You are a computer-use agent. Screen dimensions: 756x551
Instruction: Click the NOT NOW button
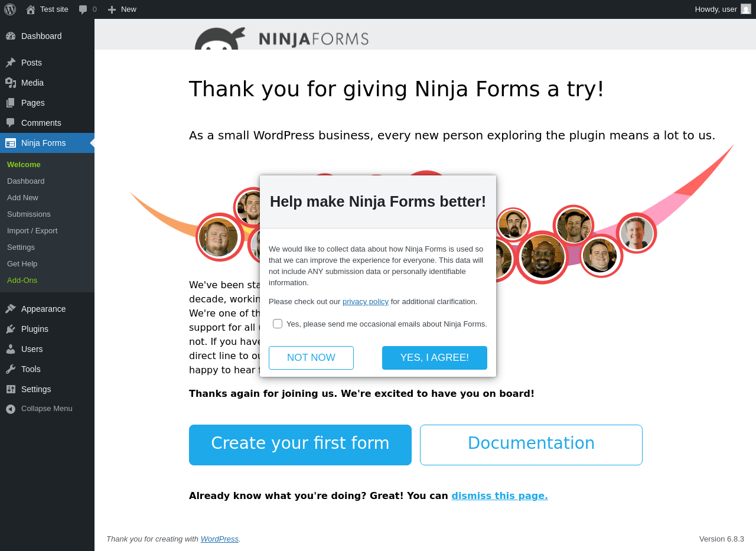311,358
